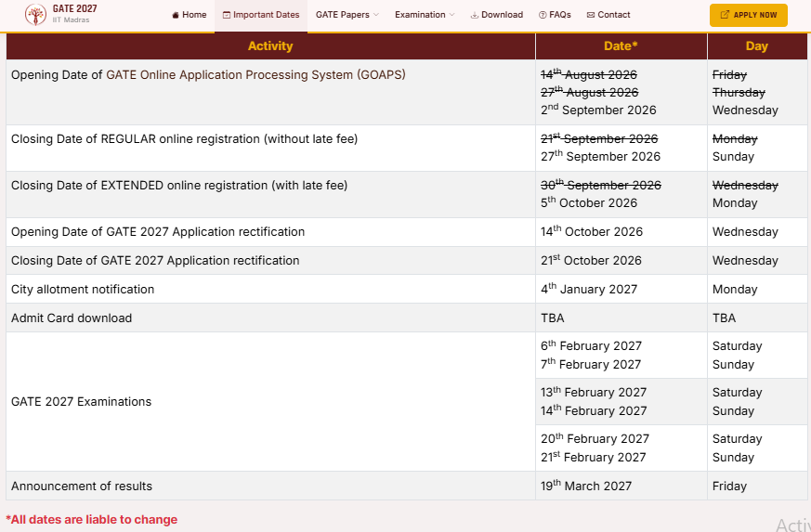The image size is (811, 532).
Task: Click the GATE 2027 tree logo
Action: [x=35, y=15]
